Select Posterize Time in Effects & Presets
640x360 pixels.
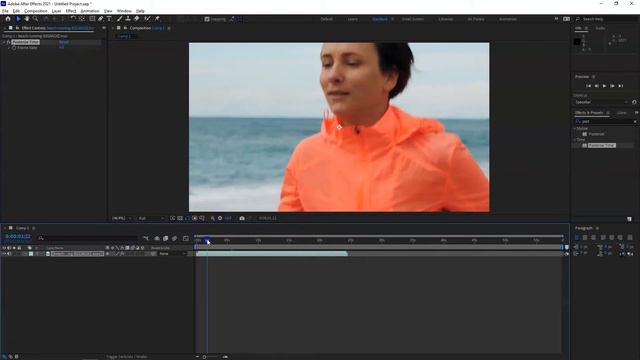[x=601, y=145]
